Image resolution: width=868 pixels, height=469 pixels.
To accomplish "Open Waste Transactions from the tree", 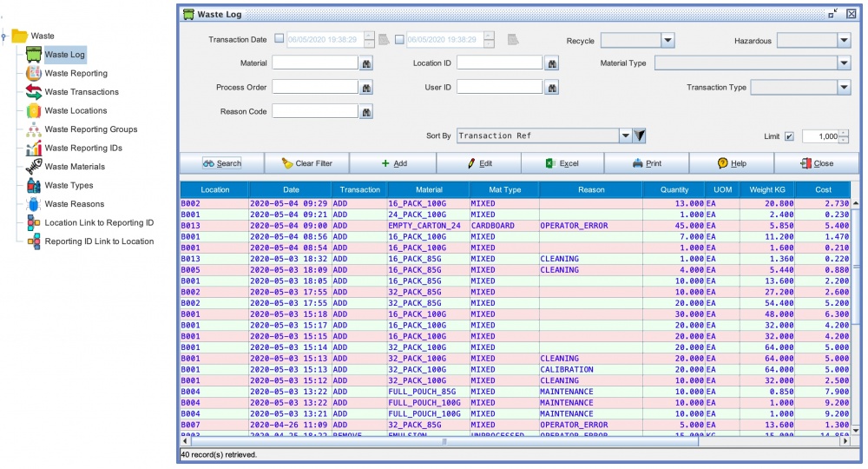I will (x=82, y=92).
